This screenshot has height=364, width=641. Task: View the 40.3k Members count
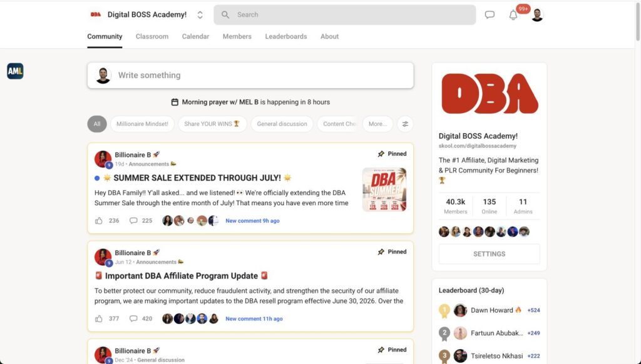point(456,206)
